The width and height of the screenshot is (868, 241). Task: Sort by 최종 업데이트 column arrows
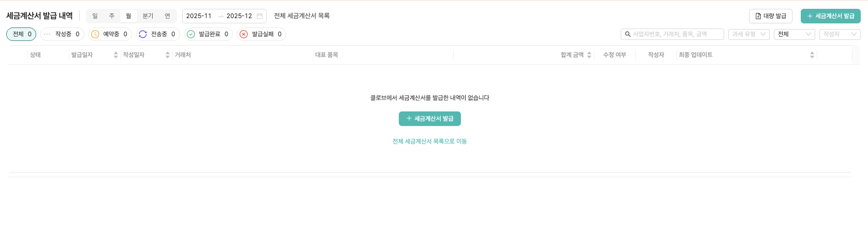pos(812,55)
